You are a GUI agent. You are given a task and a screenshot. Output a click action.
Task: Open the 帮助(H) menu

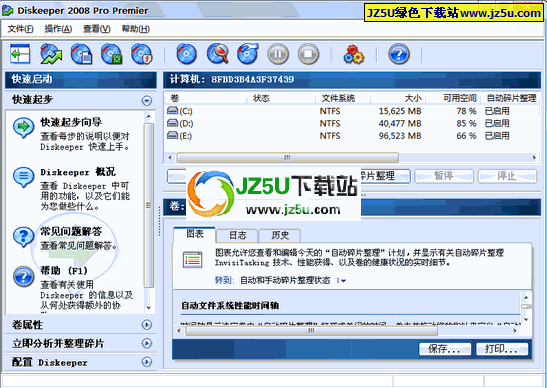[x=136, y=29]
